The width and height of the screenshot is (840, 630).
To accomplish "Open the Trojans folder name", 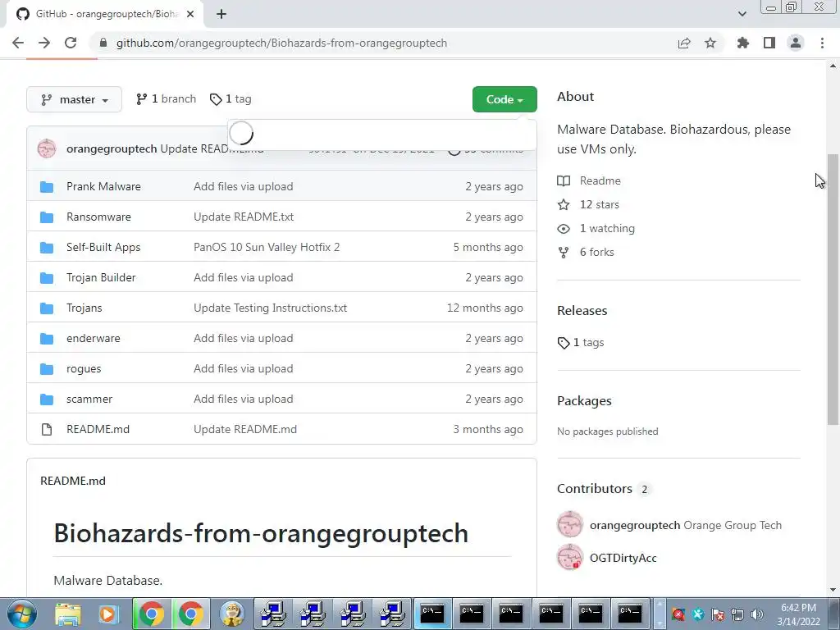I will [84, 308].
